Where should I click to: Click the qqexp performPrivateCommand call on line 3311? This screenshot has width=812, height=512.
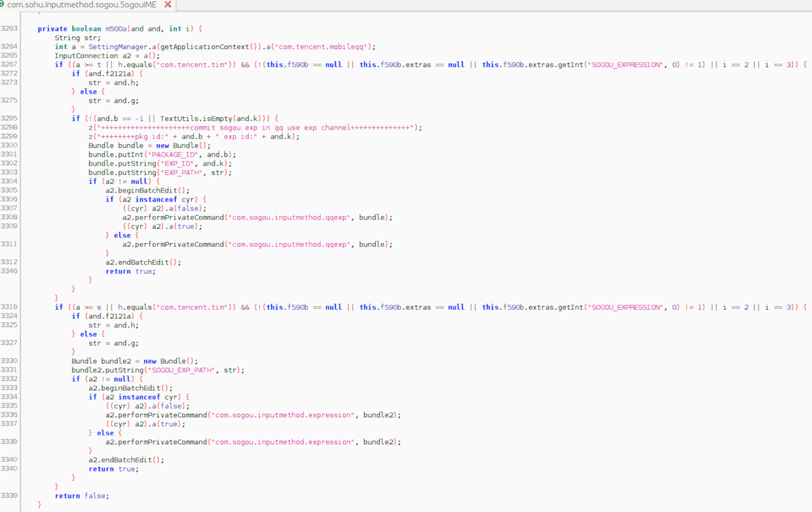click(257, 244)
